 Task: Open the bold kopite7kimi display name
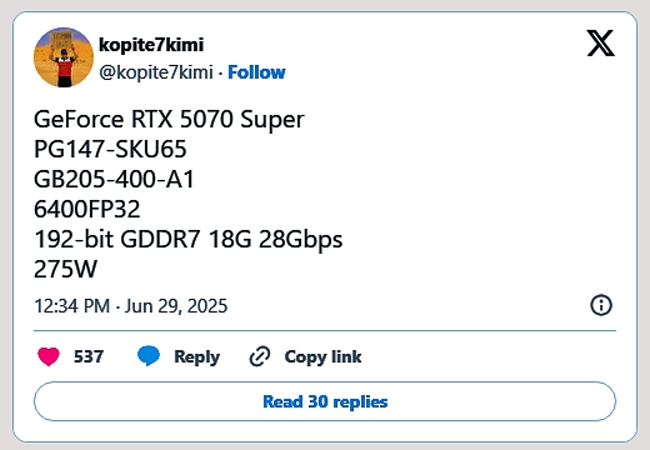point(151,45)
